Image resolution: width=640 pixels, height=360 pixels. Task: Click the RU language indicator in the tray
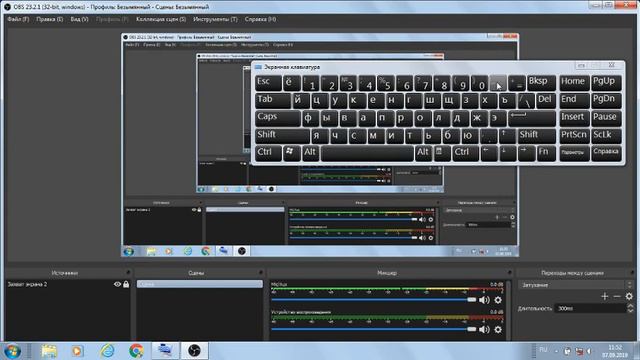pyautogui.click(x=543, y=350)
